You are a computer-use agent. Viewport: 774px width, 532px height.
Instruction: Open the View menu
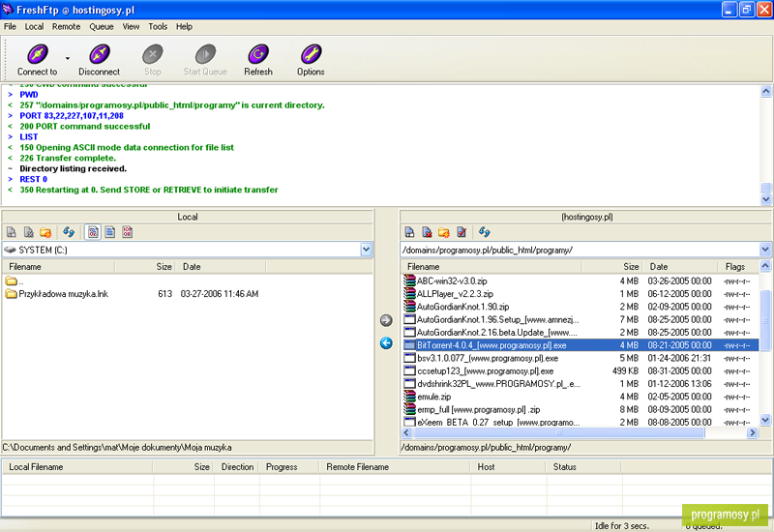(x=131, y=27)
